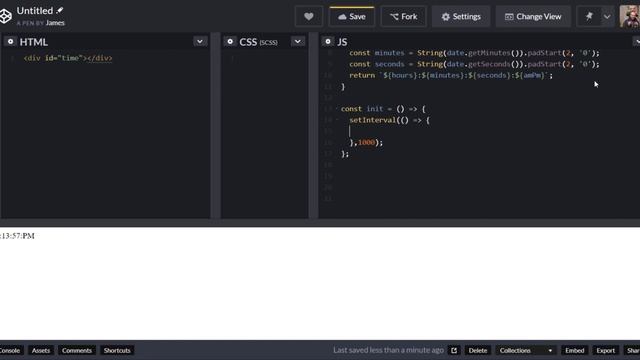Open keyboard Shortcuts
The image size is (640, 360).
pos(117,350)
